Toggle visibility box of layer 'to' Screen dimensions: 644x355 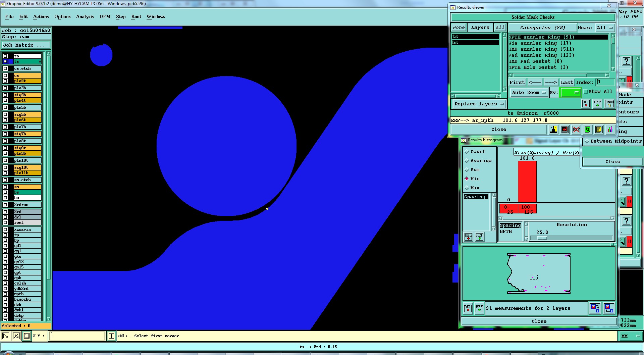[x=5, y=56]
